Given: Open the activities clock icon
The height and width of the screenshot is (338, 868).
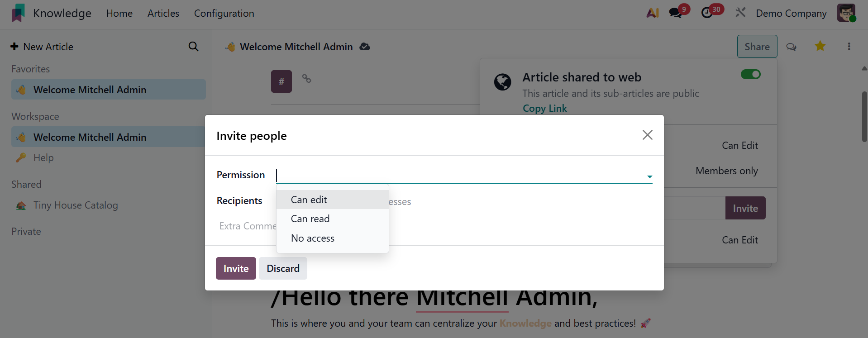Looking at the screenshot, I should pos(707,13).
